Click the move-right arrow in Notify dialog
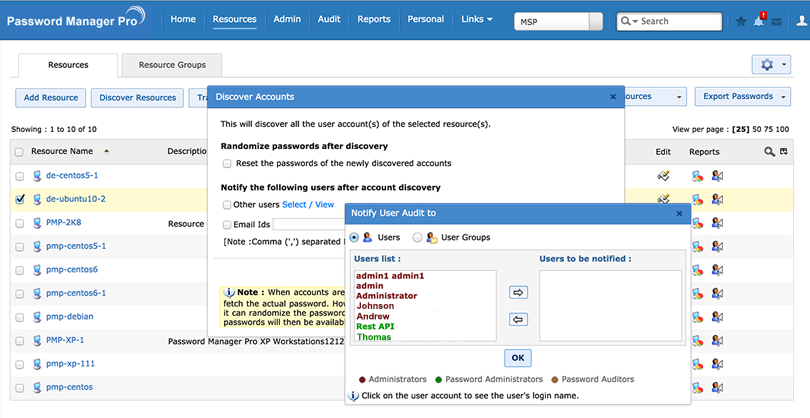Screen dimensions: 810x418 518,293
